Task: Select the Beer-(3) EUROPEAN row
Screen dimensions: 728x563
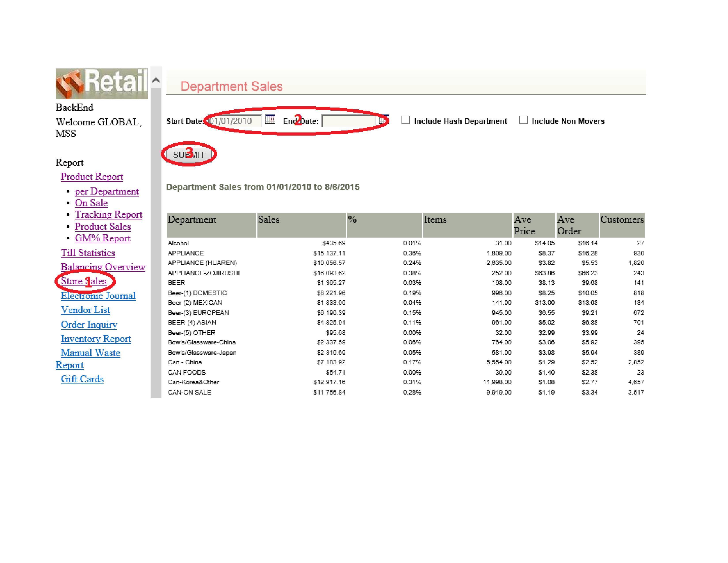Action: [x=406, y=313]
